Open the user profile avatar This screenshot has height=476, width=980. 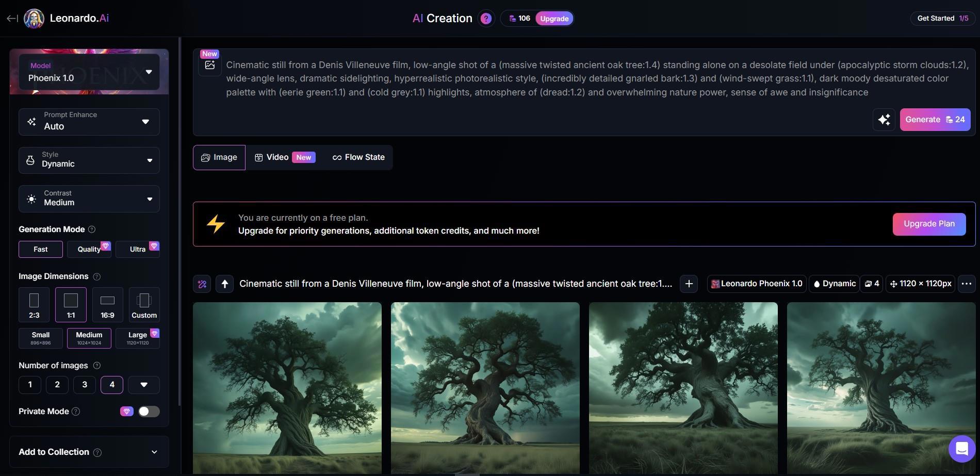pyautogui.click(x=34, y=19)
